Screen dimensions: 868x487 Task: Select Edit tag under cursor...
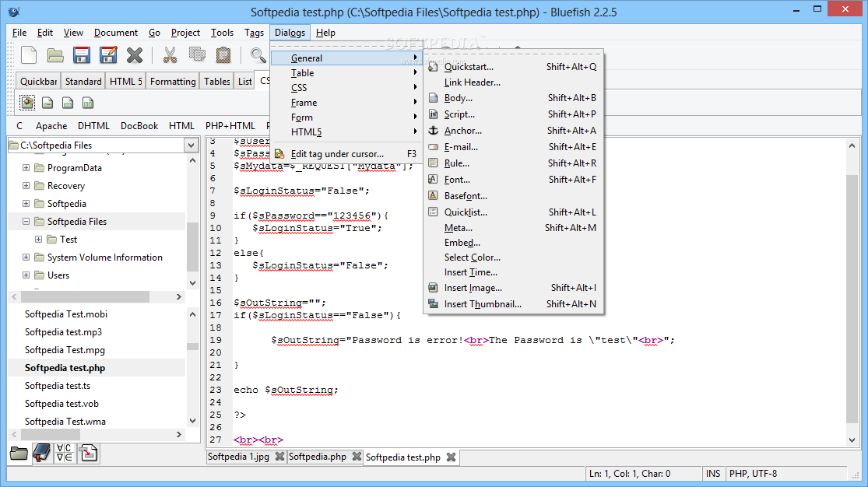346,154
